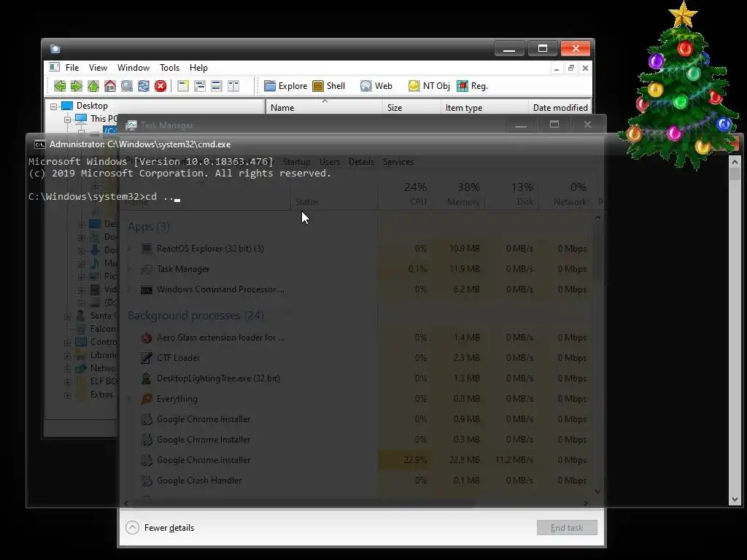The height and width of the screenshot is (560, 747).
Task: Switch to the Services tab in Task Manager
Action: pos(398,162)
